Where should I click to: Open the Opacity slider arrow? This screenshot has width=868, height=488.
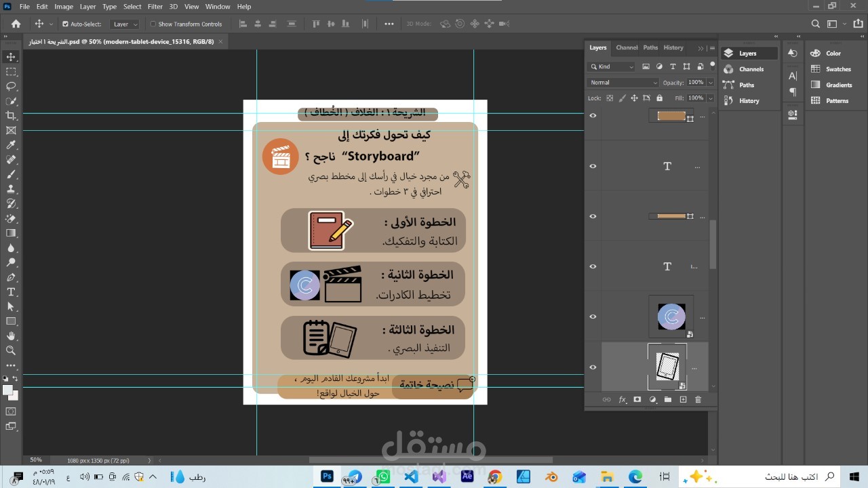click(x=710, y=83)
